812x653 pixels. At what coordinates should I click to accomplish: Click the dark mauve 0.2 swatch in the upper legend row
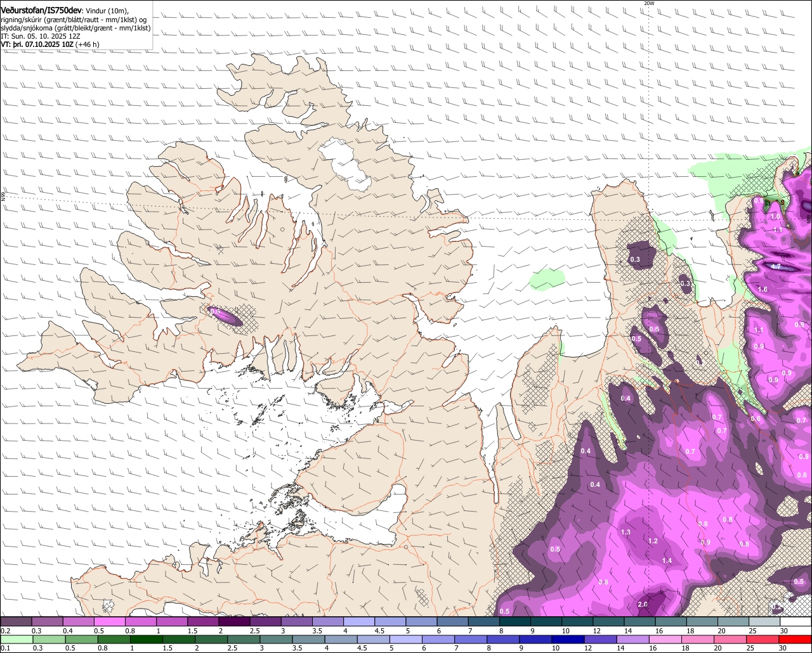click(16, 622)
